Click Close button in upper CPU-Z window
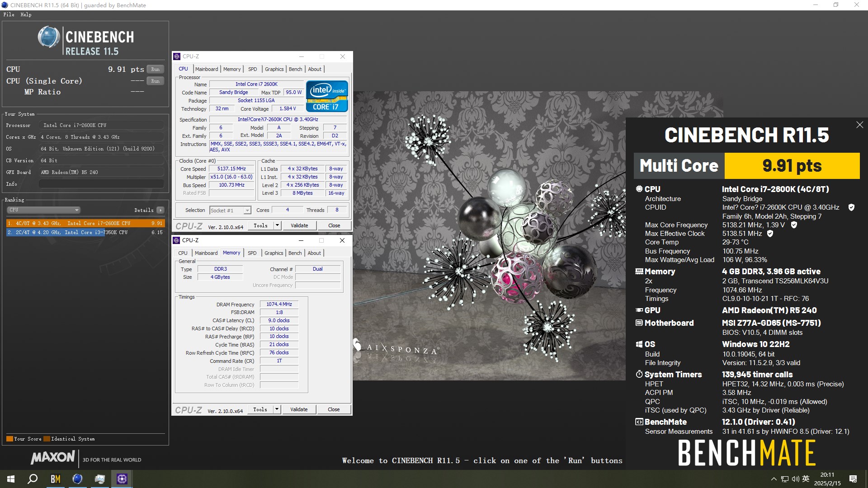This screenshot has height=488, width=868. (334, 225)
